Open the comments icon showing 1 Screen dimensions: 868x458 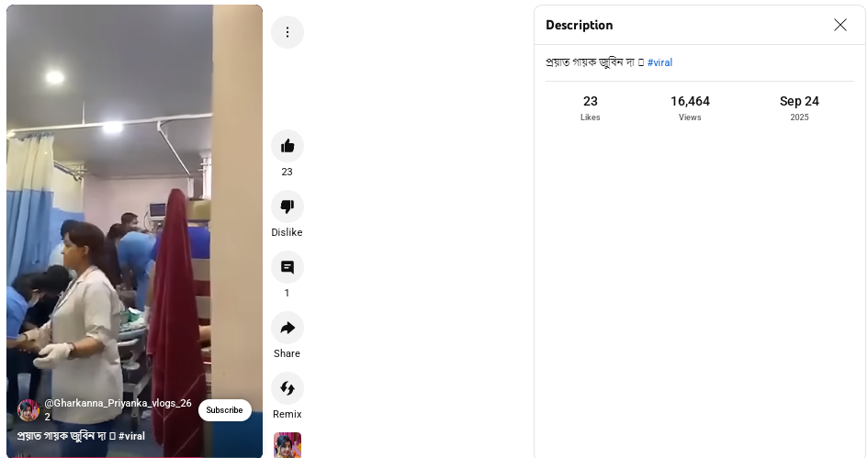click(287, 267)
